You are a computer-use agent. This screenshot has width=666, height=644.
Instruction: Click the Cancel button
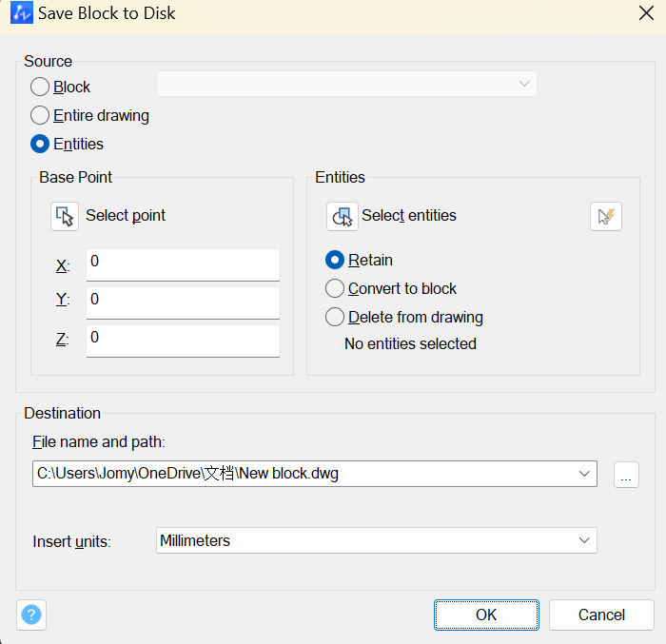601,615
